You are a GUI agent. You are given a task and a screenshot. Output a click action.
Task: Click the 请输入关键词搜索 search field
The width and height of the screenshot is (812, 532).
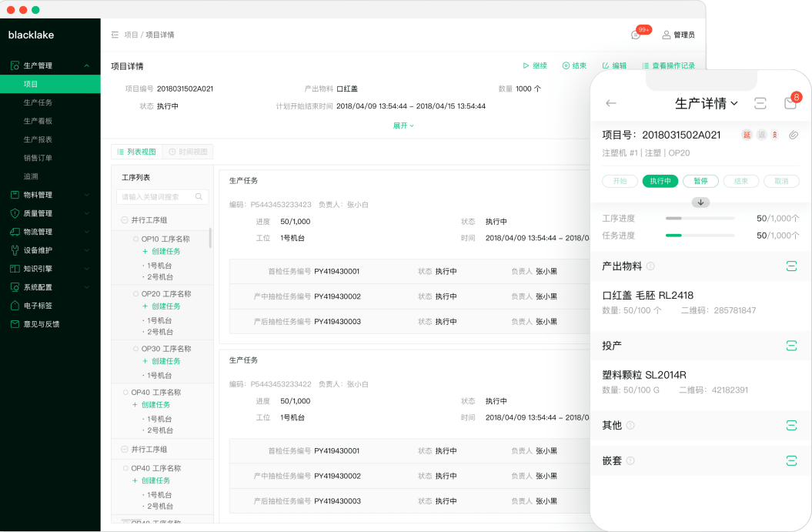162,197
